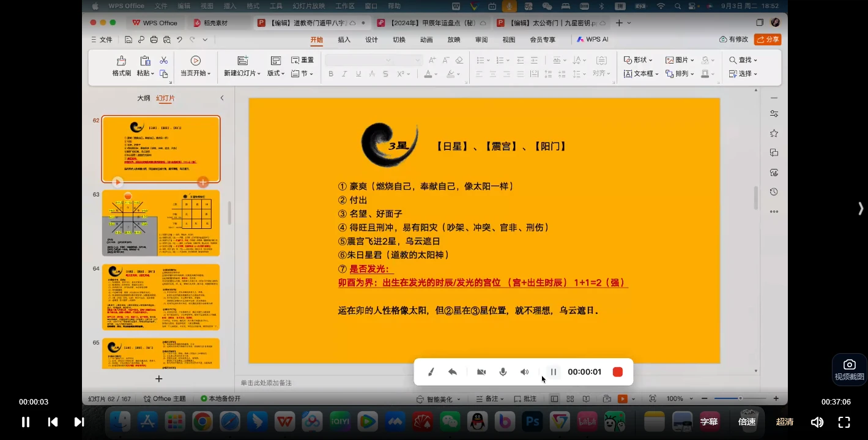Viewport: 868px width, 440px height.
Task: Open the Text Box (文本框) dropdown
Action: pos(641,74)
